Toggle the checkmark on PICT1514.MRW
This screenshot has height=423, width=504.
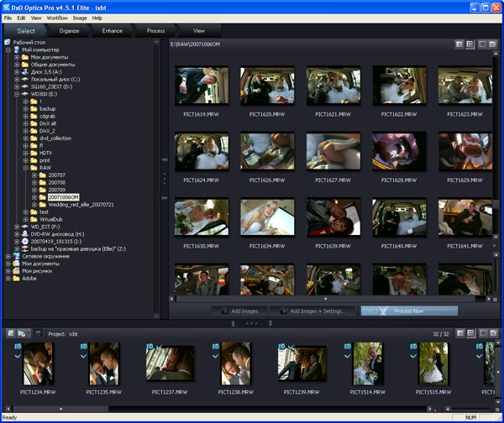[x=348, y=356]
